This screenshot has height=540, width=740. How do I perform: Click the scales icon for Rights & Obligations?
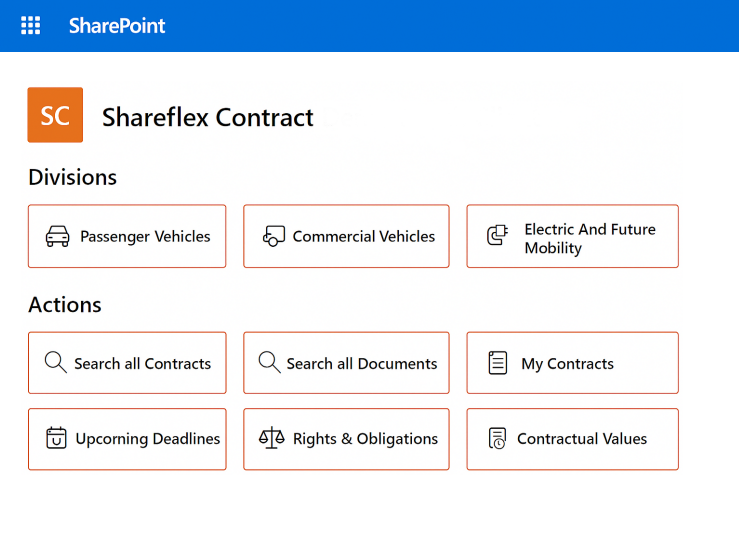pyautogui.click(x=271, y=438)
